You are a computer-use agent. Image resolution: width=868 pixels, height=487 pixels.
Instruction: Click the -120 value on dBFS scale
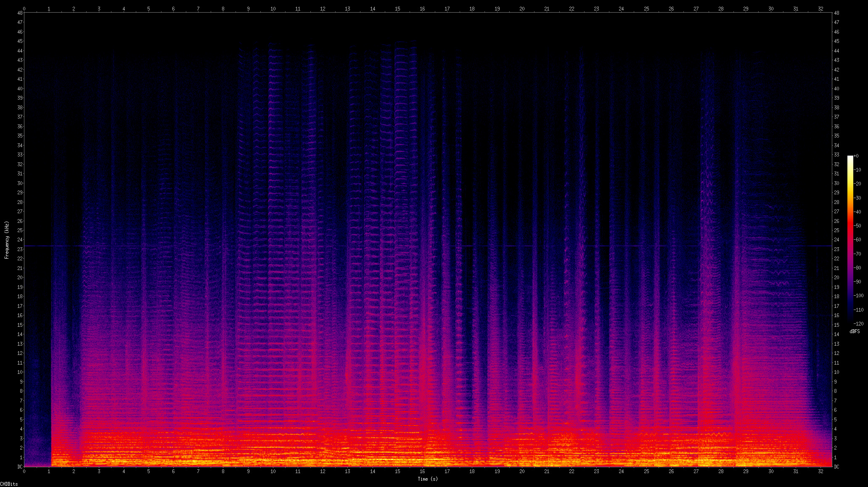pos(858,323)
